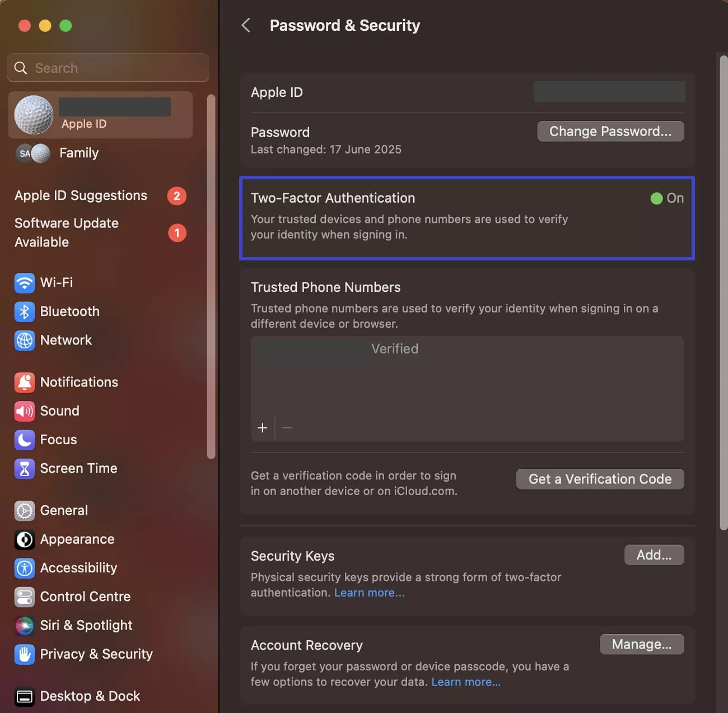Open the Screen Time hourglass icon
The height and width of the screenshot is (713, 728).
(x=24, y=469)
